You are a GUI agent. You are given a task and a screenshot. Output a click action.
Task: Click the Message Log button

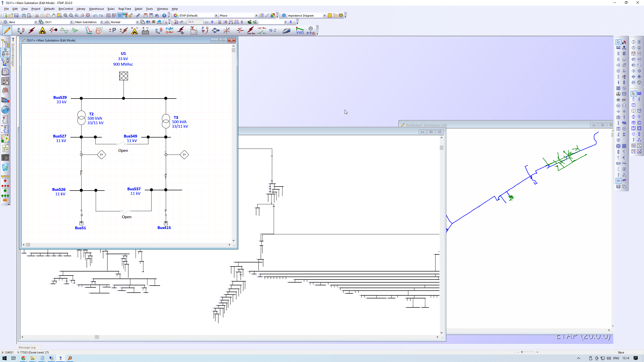tap(27, 347)
